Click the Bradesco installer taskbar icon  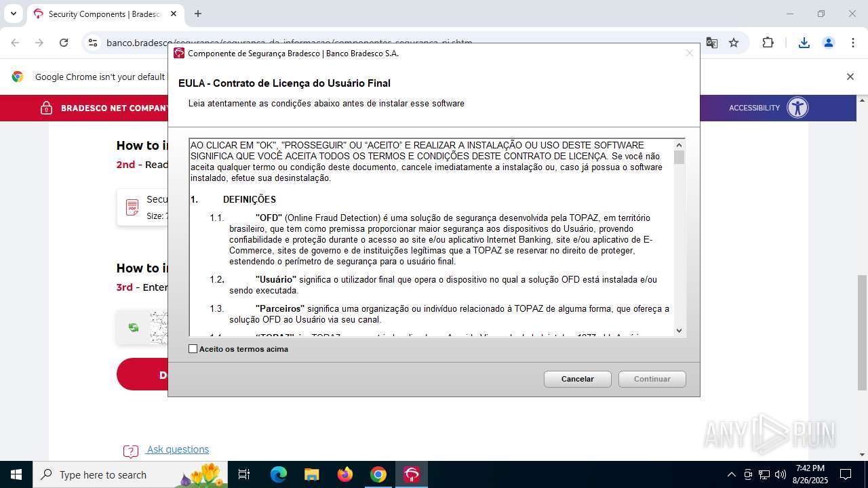(412, 474)
